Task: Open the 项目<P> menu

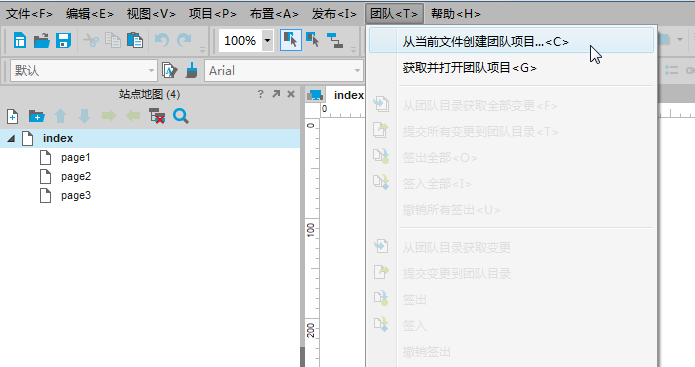Action: click(212, 14)
